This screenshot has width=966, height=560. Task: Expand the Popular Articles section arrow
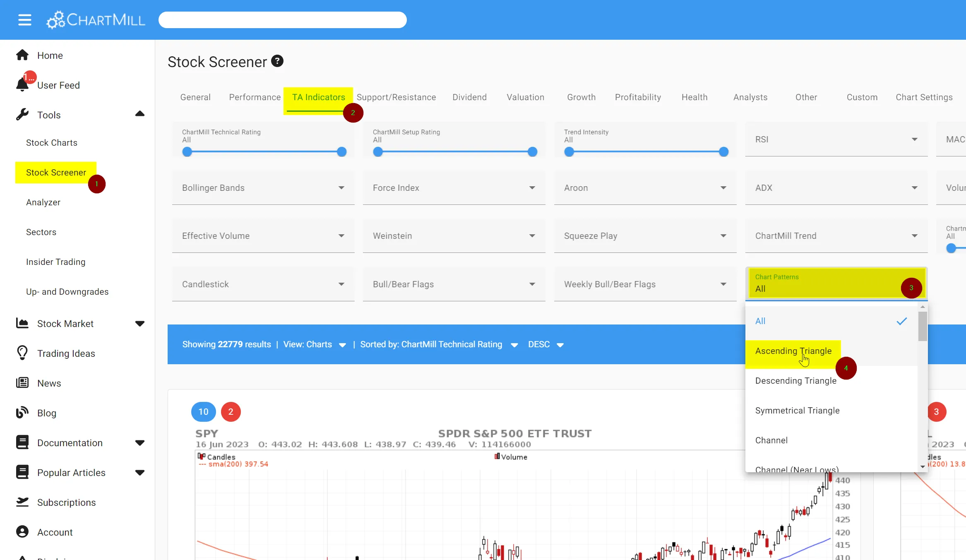140,473
